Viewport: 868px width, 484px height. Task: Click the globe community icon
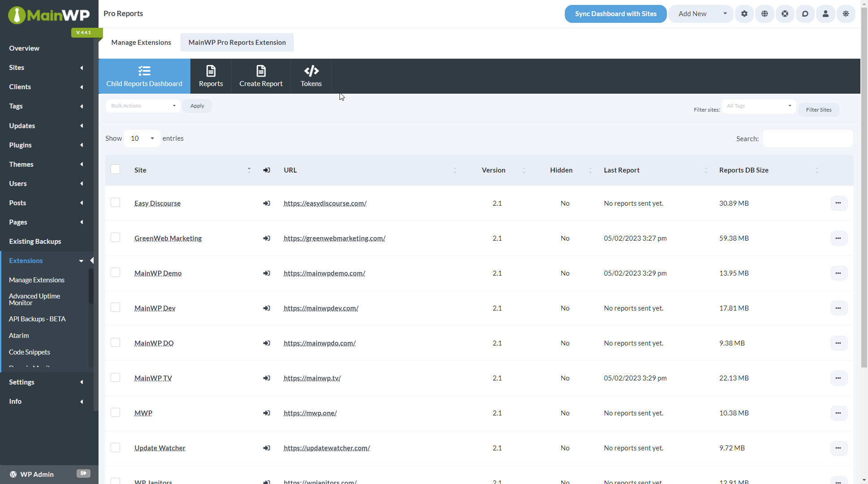[765, 14]
